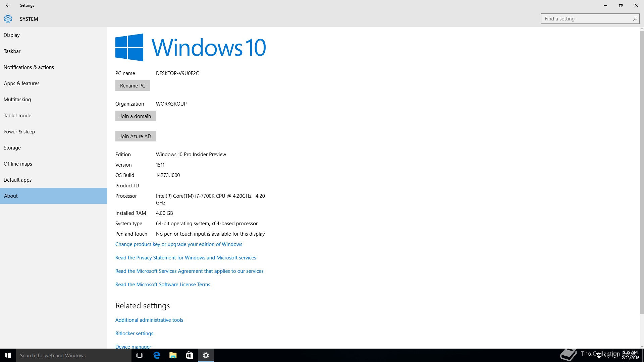Click the volume speaker tray icon

point(607,355)
